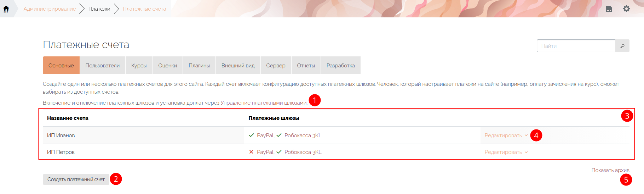Click the search magnifier button

click(622, 46)
